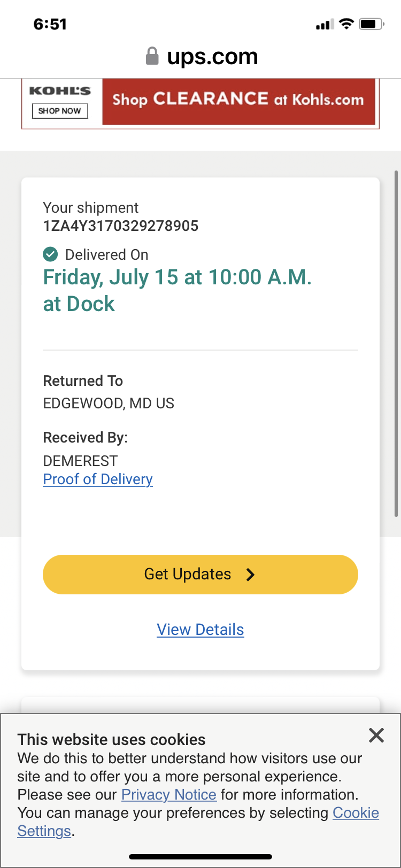Tap the home indicator bar

[200, 857]
